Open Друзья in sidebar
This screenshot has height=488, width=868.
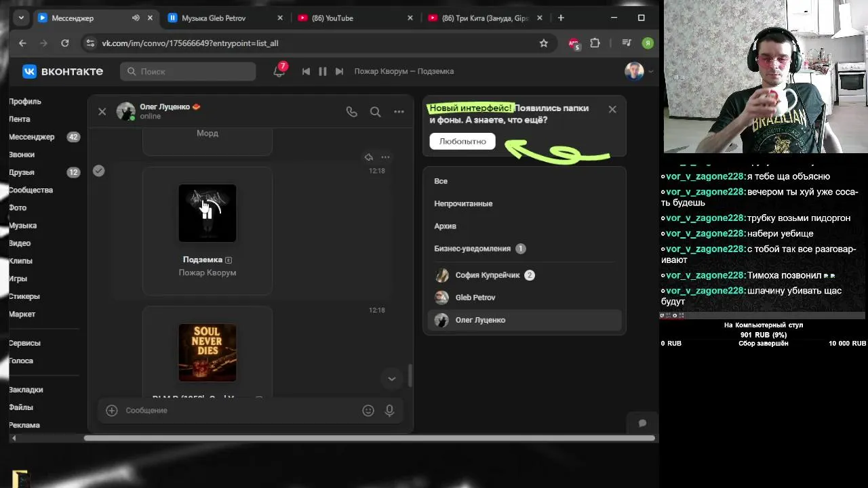point(22,172)
